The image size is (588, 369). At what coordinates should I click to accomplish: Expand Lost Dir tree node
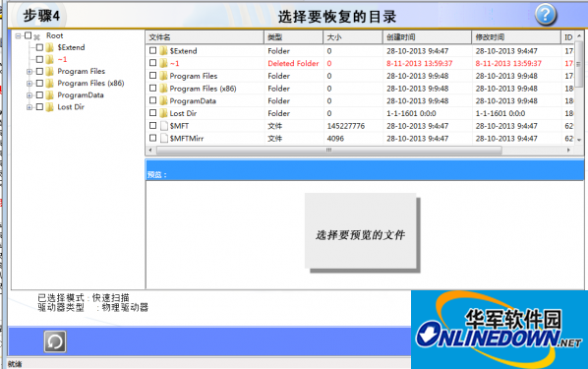[x=29, y=107]
